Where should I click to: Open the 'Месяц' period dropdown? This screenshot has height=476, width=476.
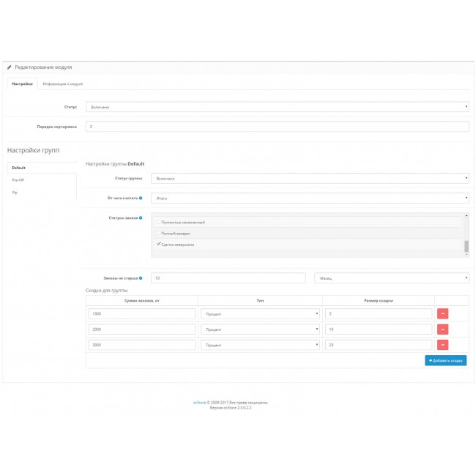391,278
